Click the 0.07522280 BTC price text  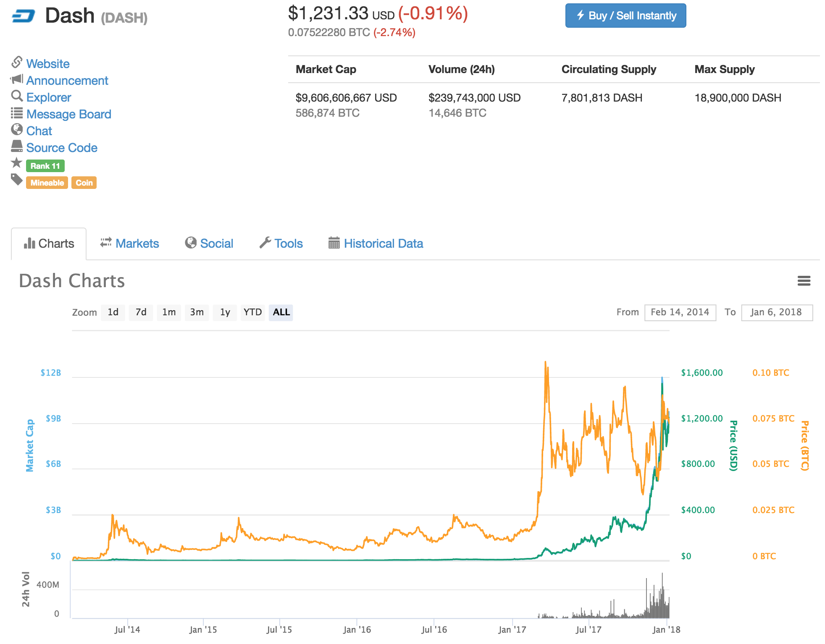pyautogui.click(x=329, y=32)
